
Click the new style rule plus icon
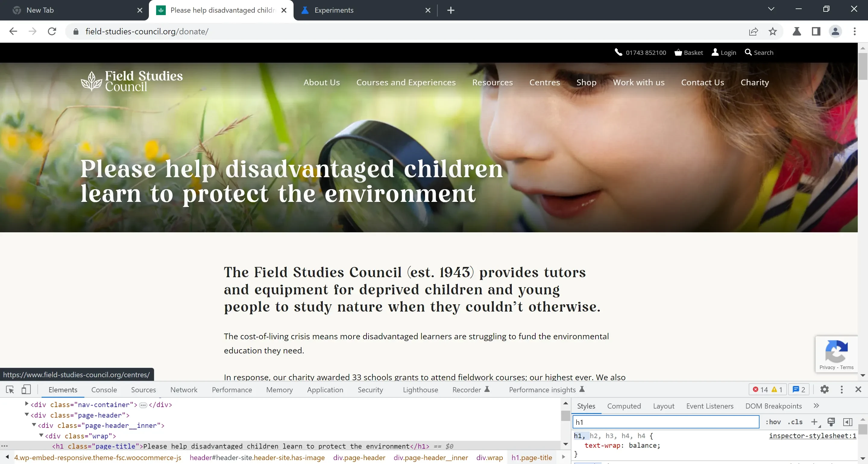pos(814,422)
